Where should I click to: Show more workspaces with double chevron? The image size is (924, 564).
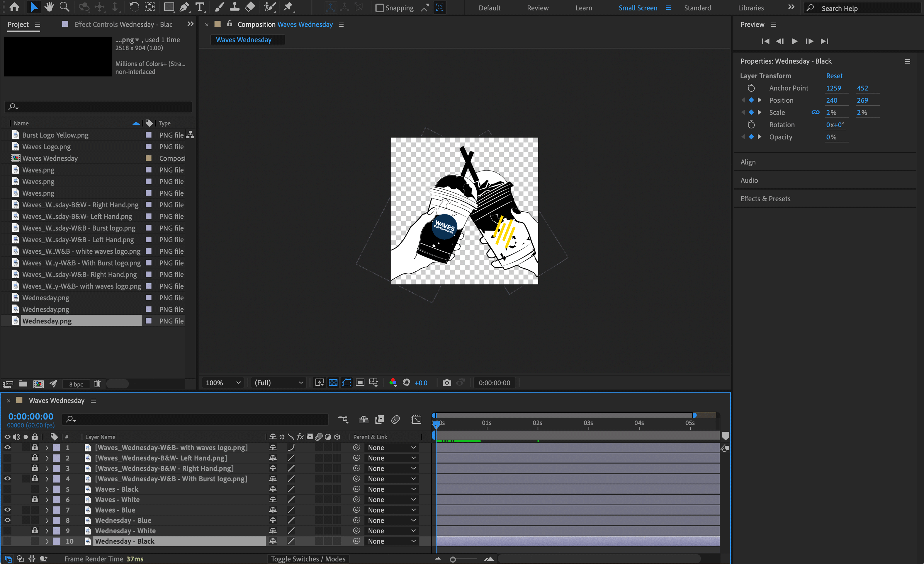coord(791,7)
